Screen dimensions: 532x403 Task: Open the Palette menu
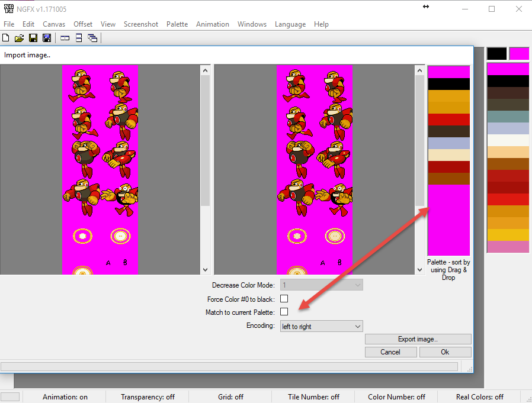177,24
